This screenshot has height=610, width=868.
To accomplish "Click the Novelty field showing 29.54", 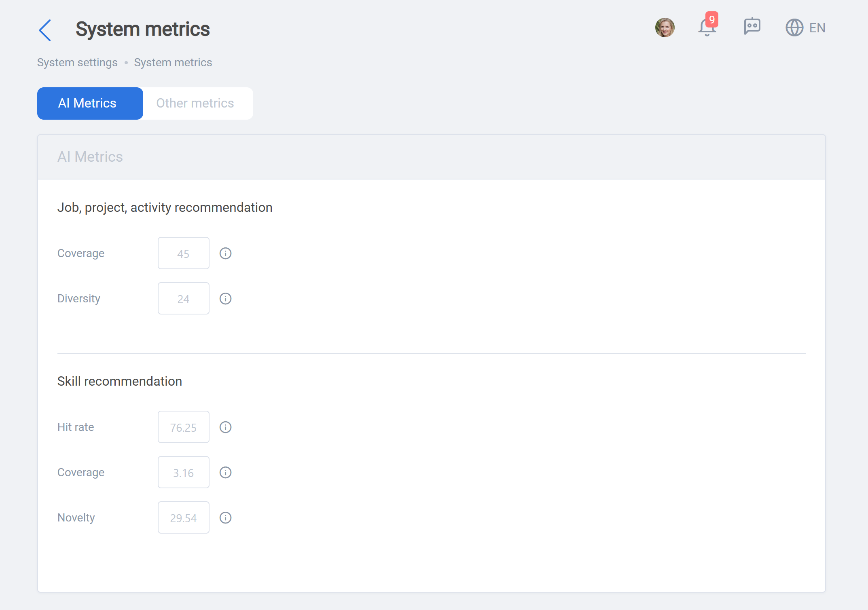I will click(x=184, y=517).
